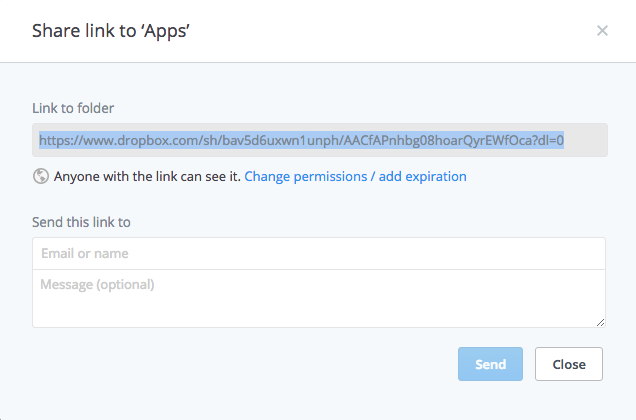Click into the Message (optional) text area
This screenshot has height=420, width=636.
tap(319, 298)
